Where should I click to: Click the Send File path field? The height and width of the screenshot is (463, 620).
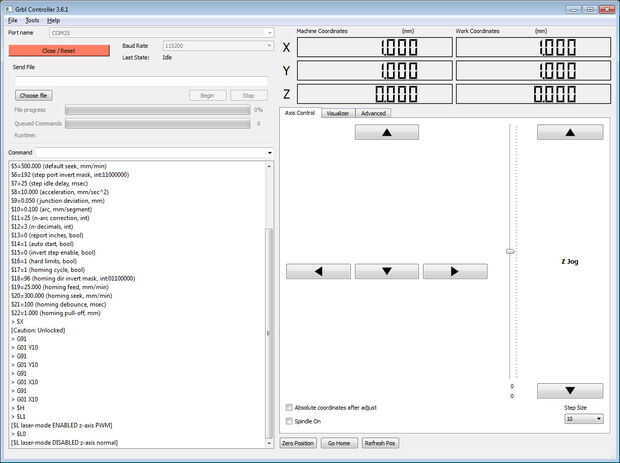[141, 81]
